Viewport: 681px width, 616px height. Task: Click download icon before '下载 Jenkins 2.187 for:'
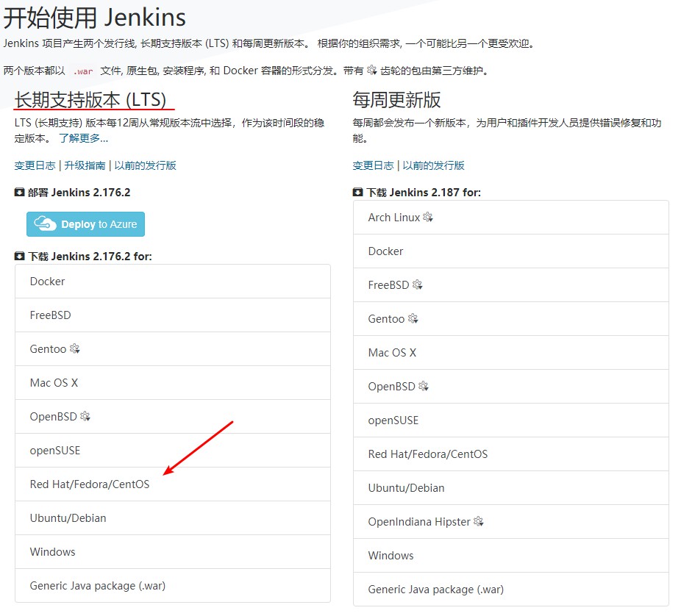(x=358, y=193)
